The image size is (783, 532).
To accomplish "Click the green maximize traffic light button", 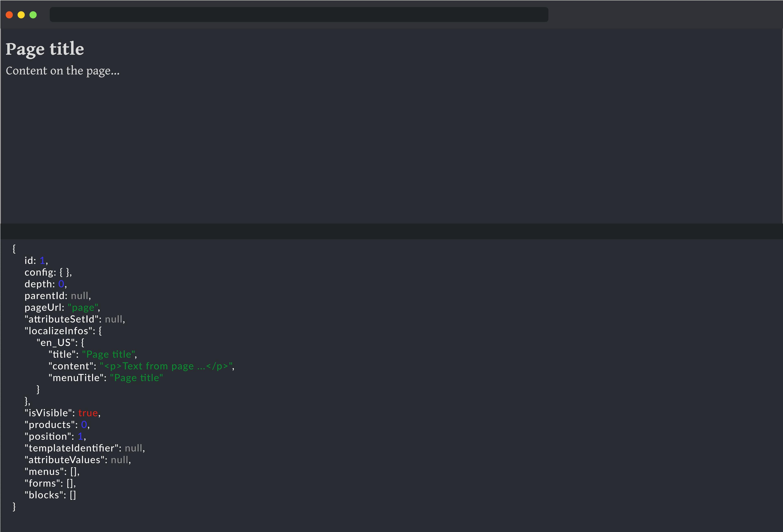I will click(33, 15).
